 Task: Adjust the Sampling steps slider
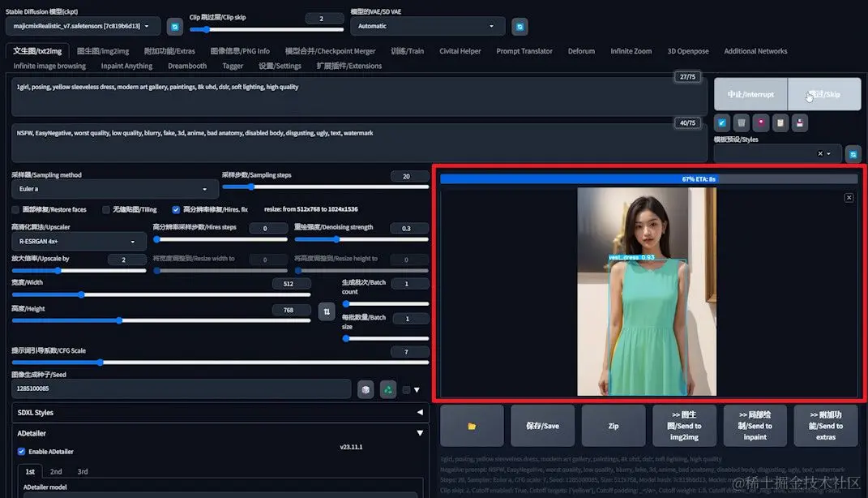point(326,187)
